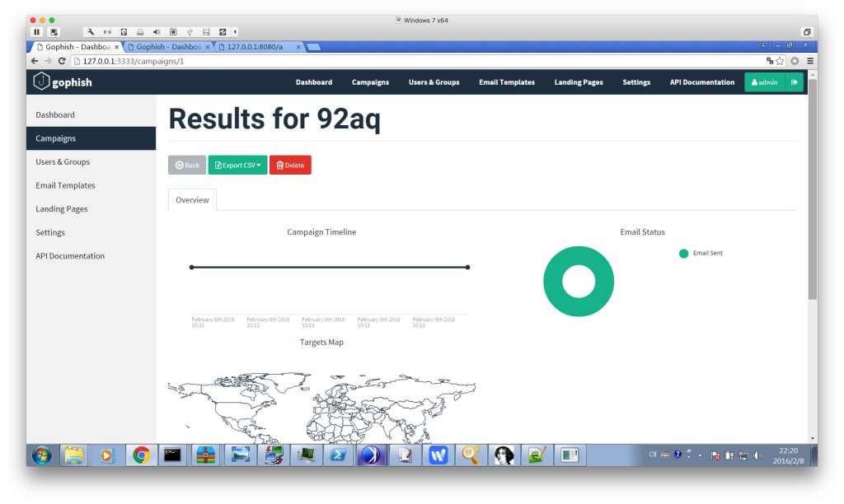Viewport: 844px width, 504px height.
Task: Select Email Templates in the left sidebar
Action: (x=65, y=186)
